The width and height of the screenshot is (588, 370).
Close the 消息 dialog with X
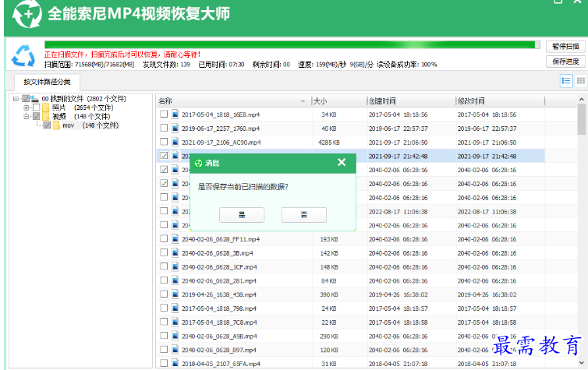tap(342, 162)
